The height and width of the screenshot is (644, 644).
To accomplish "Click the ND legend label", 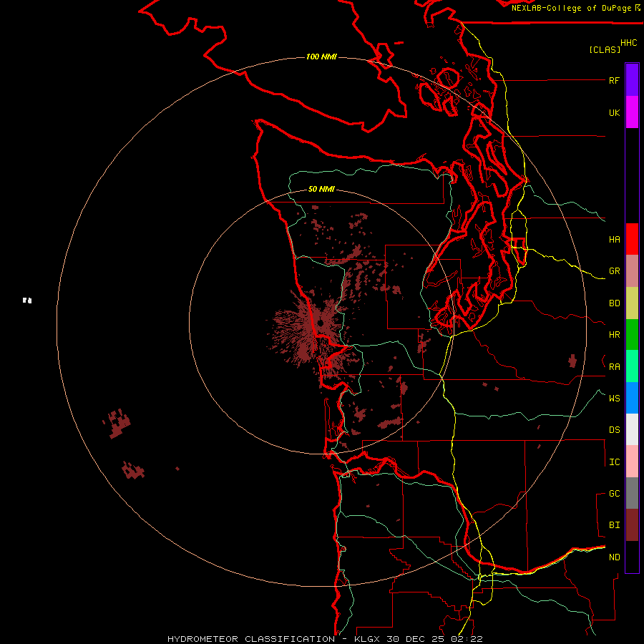I will (x=614, y=557).
